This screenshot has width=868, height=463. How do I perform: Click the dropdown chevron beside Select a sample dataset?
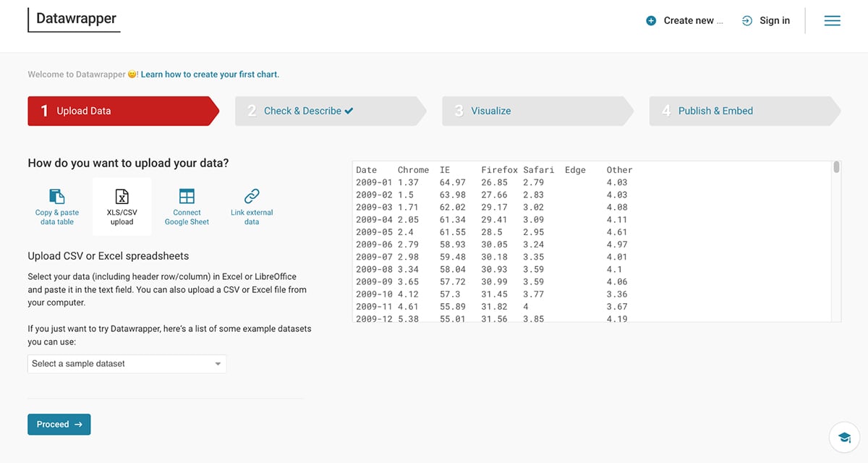coord(217,364)
